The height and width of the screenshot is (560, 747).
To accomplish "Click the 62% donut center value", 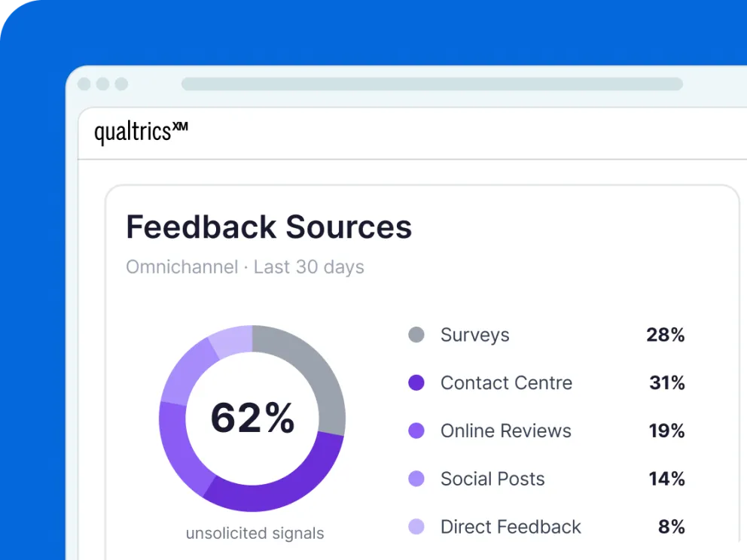I will click(252, 418).
